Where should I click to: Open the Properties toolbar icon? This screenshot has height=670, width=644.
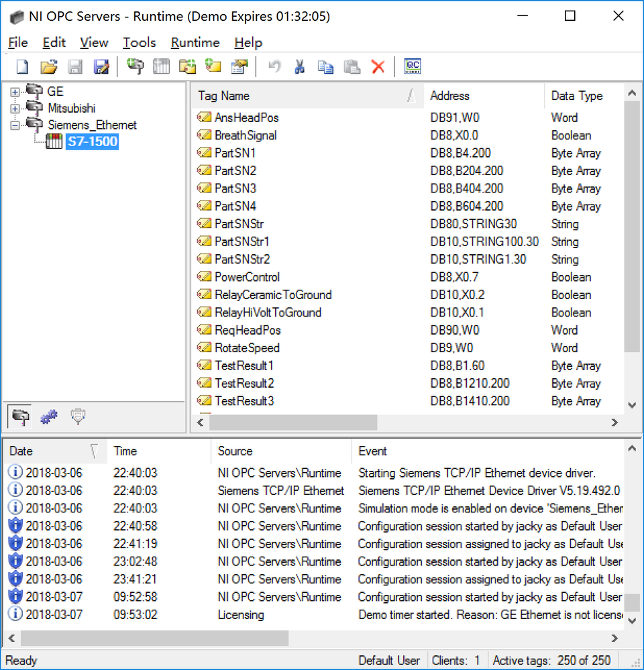pos(239,66)
